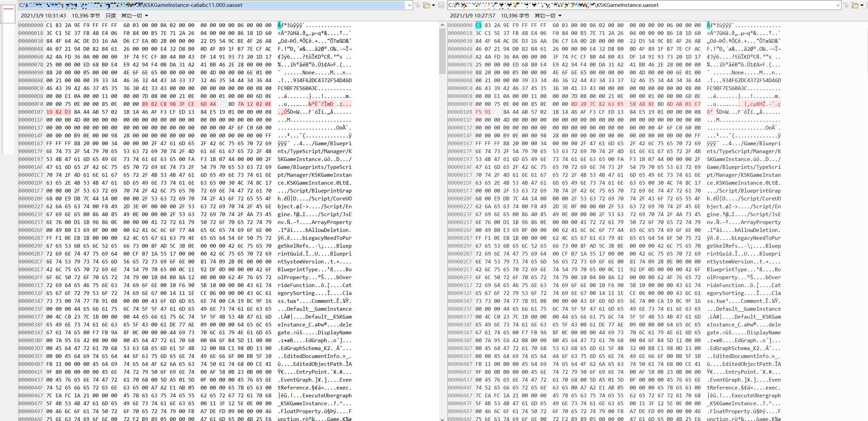
Task: Toggle 只读 read-only mode for the left file
Action: (x=111, y=15)
